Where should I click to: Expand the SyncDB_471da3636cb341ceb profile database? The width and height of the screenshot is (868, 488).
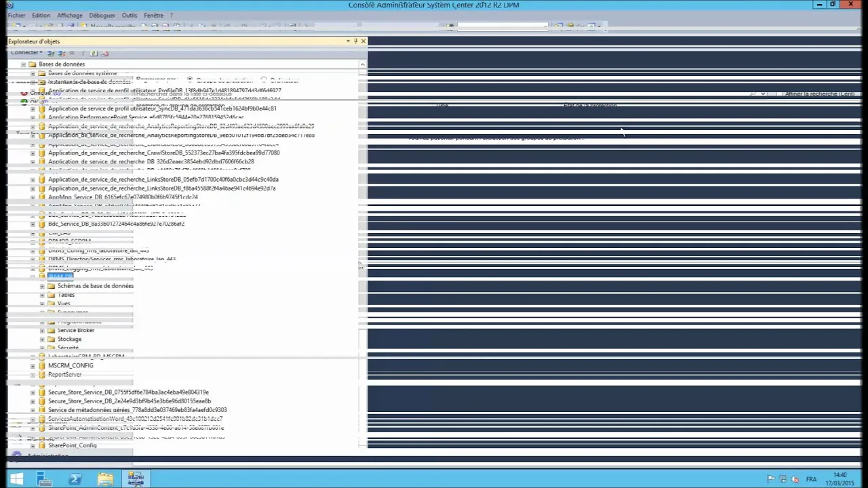(x=33, y=108)
